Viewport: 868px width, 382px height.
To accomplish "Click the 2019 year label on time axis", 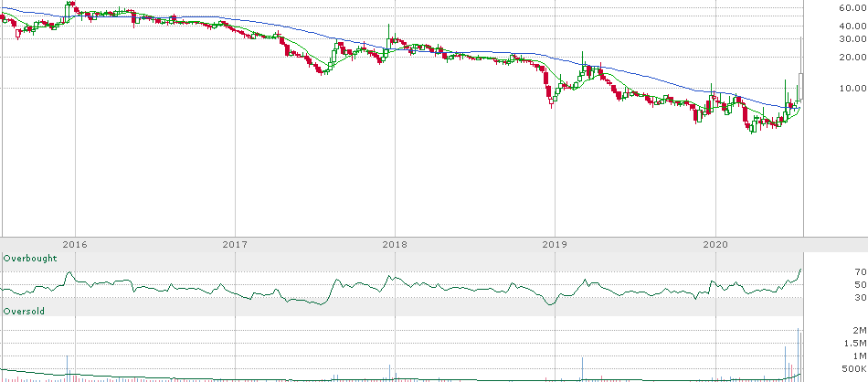I will point(554,244).
